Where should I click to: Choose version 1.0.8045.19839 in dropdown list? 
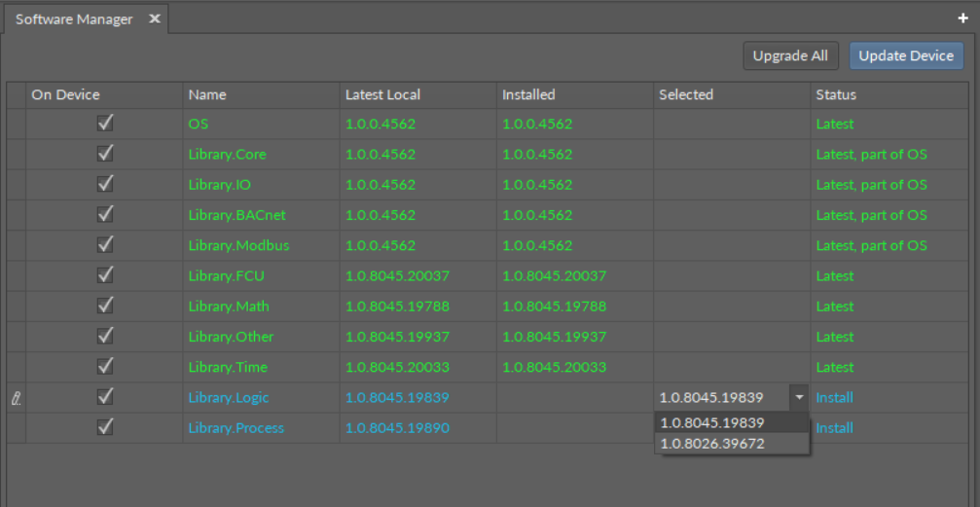[x=712, y=423]
